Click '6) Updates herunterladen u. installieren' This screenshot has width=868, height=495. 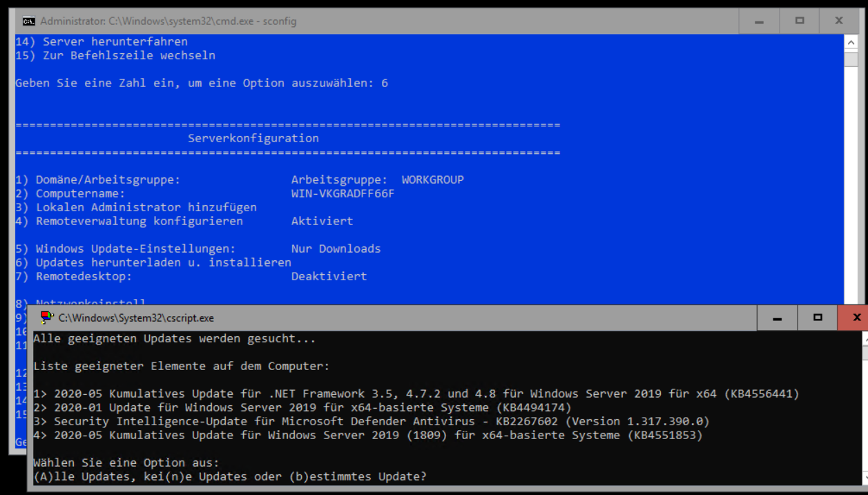click(153, 262)
